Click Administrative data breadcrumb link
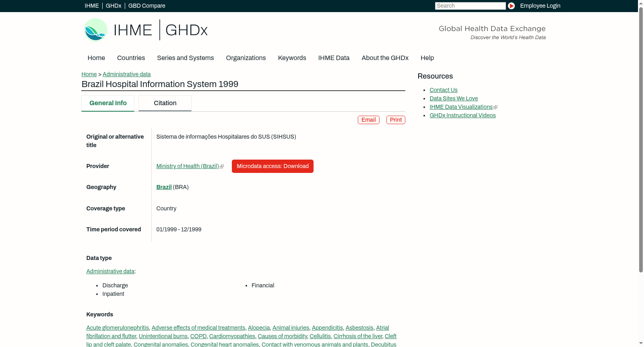This screenshot has height=347, width=644. [x=126, y=74]
